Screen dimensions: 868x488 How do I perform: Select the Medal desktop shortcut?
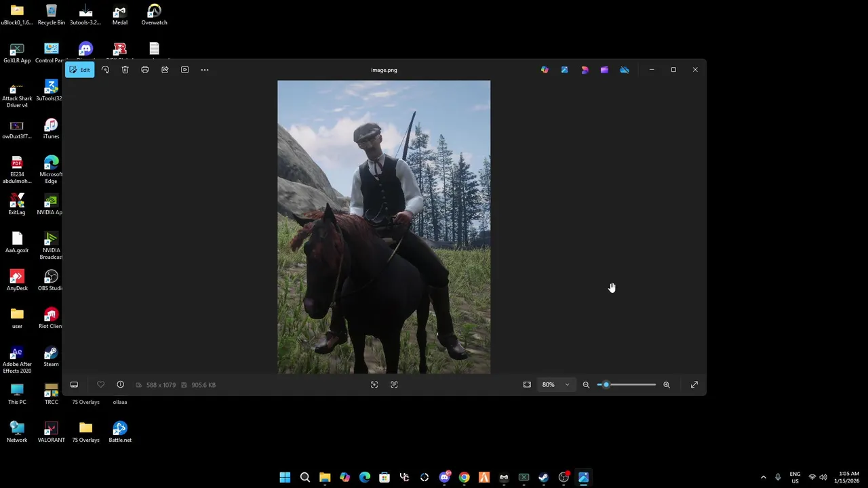point(120,15)
